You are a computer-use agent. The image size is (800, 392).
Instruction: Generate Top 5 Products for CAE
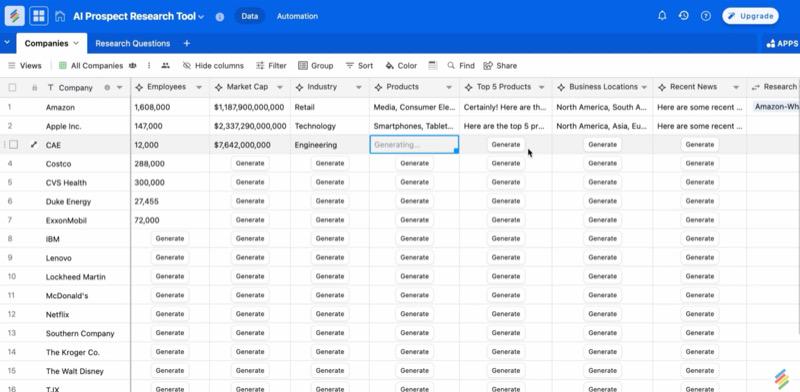506,144
